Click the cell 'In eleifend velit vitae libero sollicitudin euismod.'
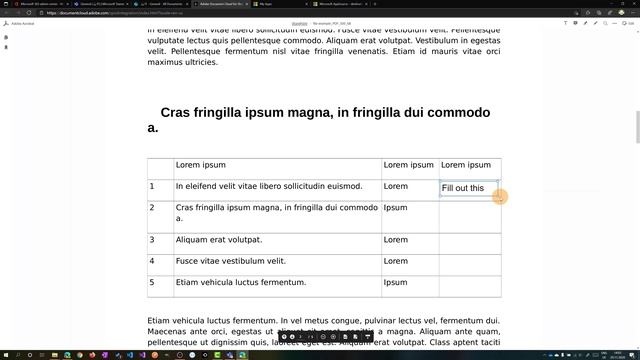Screen dimensions: 640x360 (x=269, y=186)
